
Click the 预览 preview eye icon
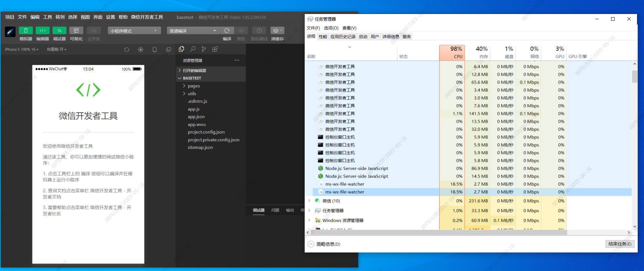tap(241, 30)
